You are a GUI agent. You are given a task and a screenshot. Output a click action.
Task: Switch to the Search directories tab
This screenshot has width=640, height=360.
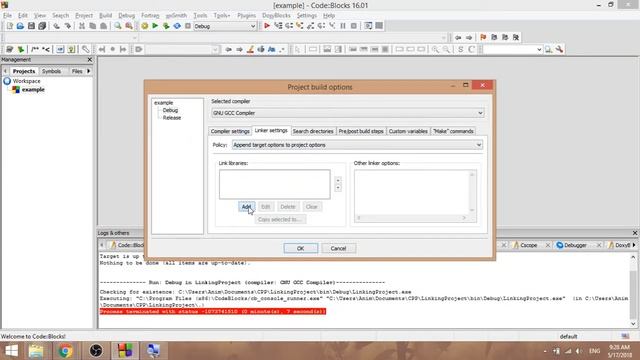click(x=313, y=131)
